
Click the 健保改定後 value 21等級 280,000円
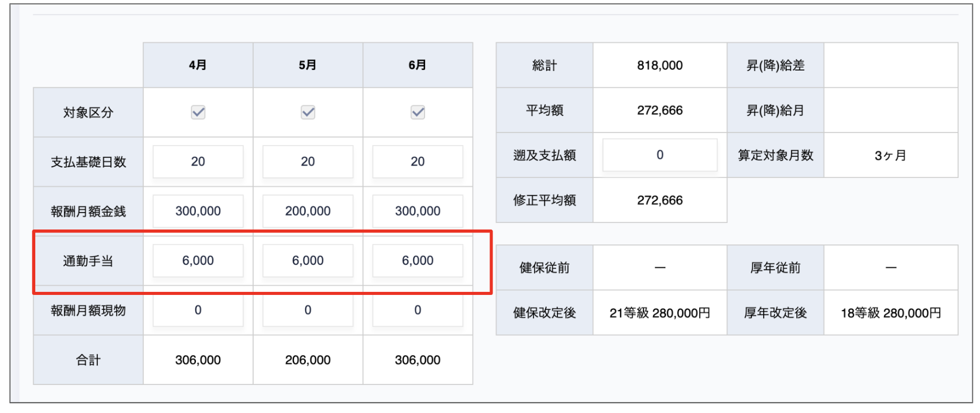tap(660, 313)
